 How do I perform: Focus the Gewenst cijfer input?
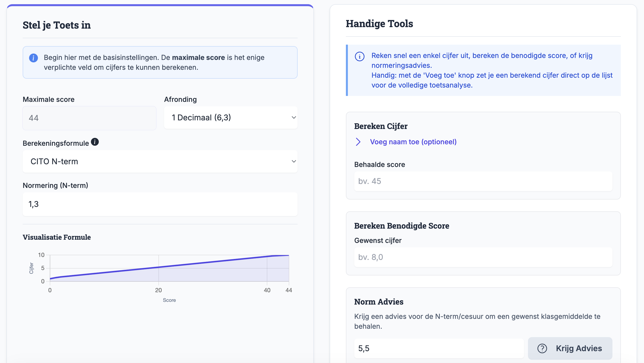(483, 257)
